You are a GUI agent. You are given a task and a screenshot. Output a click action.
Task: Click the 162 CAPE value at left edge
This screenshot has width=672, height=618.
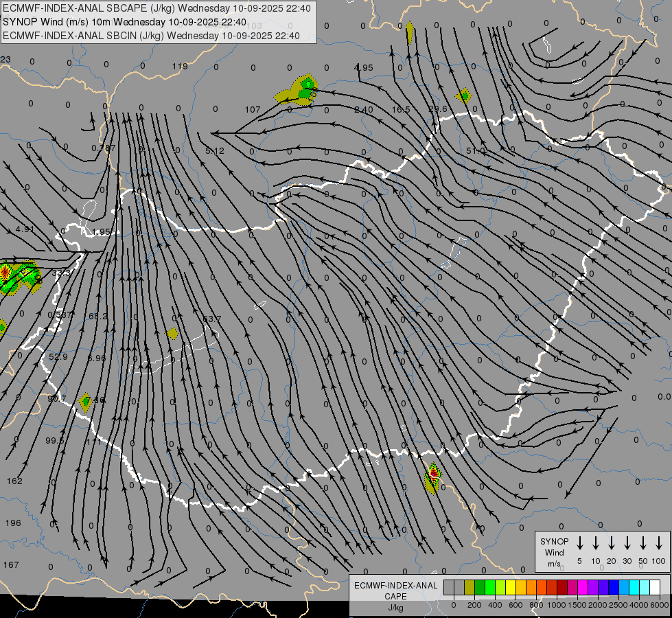[x=14, y=481]
